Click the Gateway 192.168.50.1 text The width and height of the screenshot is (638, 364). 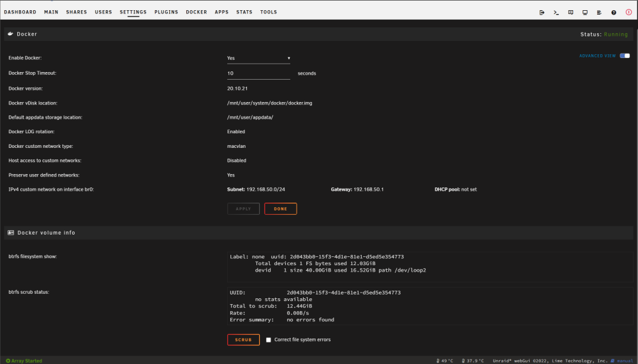357,189
